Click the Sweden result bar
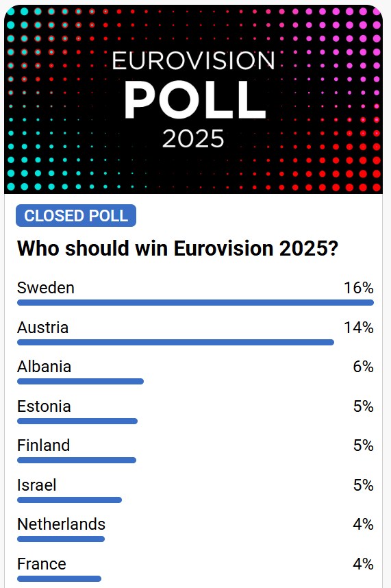Screen dimensions: 391x588 196,303
